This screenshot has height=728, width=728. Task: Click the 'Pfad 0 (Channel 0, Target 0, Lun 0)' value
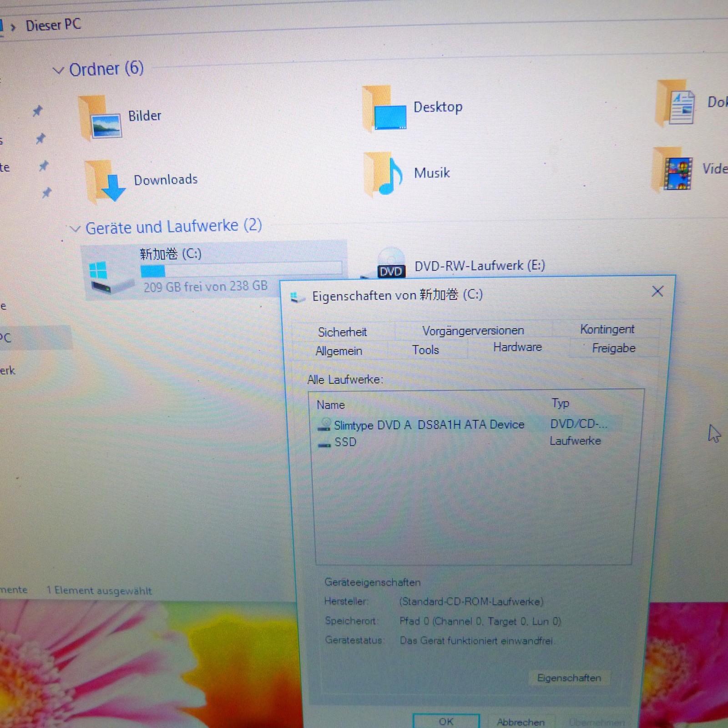tap(480, 621)
